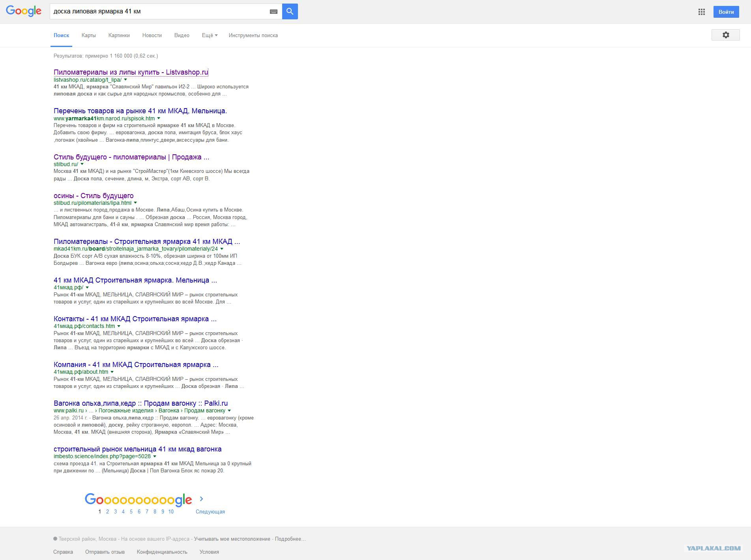Image resolution: width=751 pixels, height=560 pixels.
Task: Click the Google logo
Action: click(x=23, y=11)
